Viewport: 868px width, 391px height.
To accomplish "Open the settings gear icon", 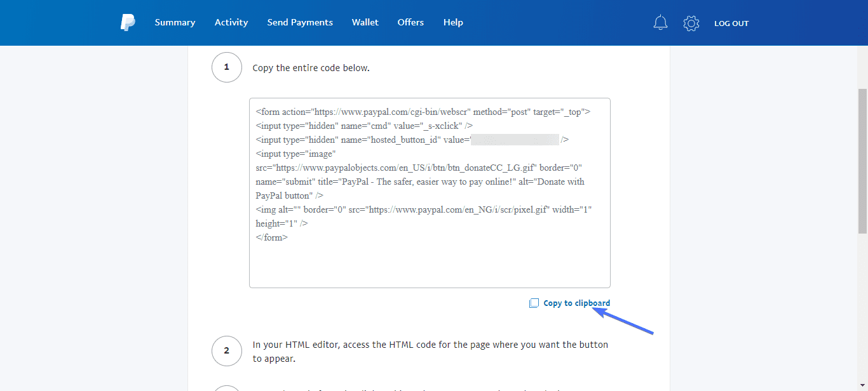I will pyautogui.click(x=691, y=23).
